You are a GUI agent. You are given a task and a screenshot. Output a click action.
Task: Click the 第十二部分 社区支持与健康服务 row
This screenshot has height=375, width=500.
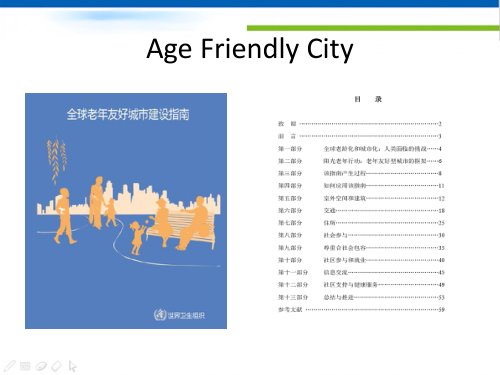point(361,285)
